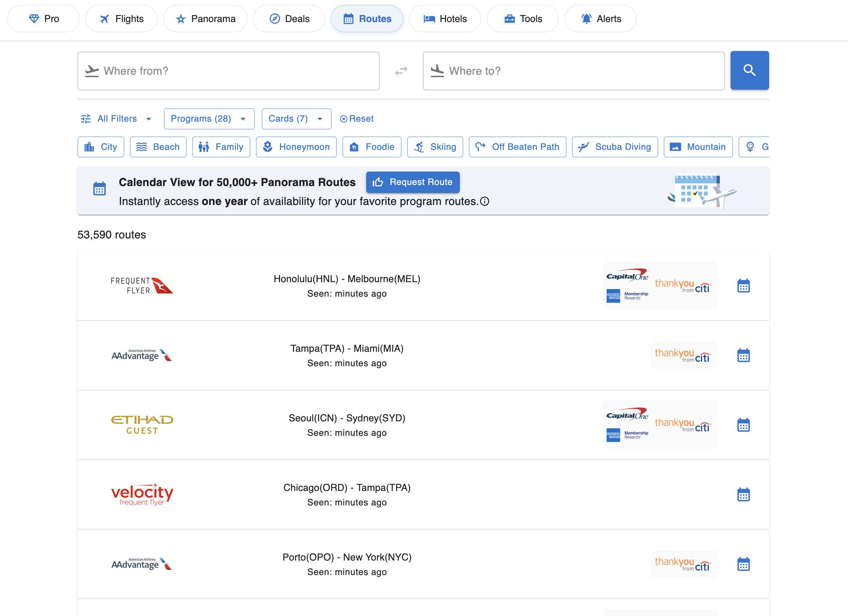Viewport: 848px width, 616px height.
Task: Click Citi ThankYou logo in Tampa - Miami row
Action: pyautogui.click(x=683, y=355)
